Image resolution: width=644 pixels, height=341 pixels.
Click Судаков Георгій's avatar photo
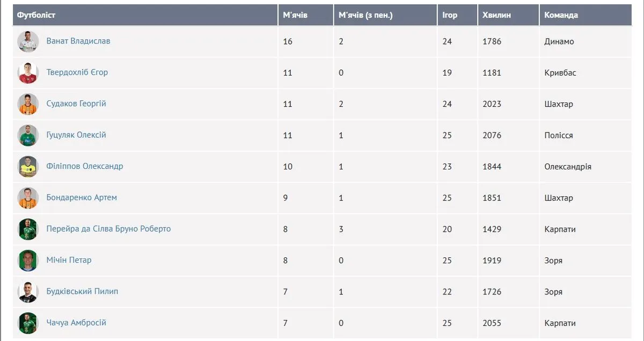(x=28, y=104)
